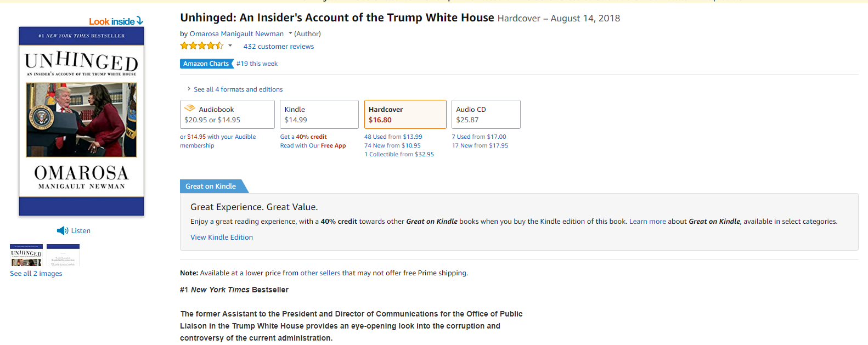Image resolution: width=868 pixels, height=345 pixels.
Task: Click the Unhinged book cover image
Action: click(x=81, y=121)
